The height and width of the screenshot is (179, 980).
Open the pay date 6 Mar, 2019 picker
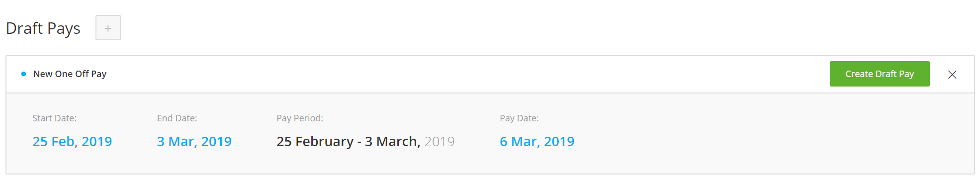[537, 142]
